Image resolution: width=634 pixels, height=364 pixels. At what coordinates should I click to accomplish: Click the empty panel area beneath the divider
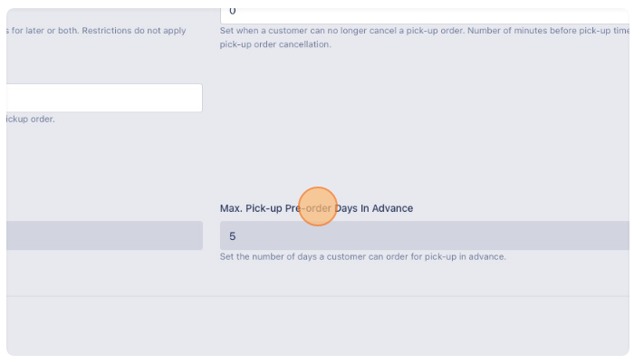(x=318, y=326)
